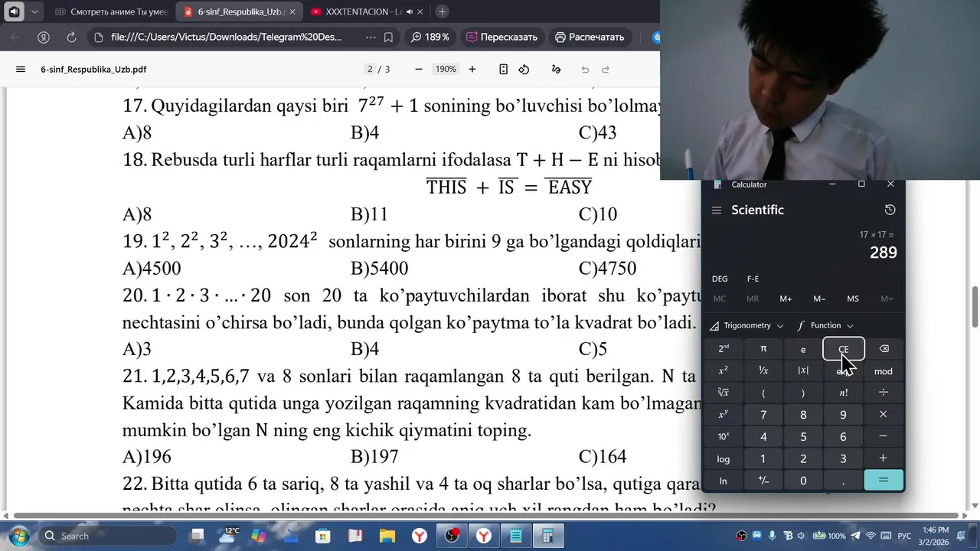
Task: Click the PDF horizontal scrollbar
Action: [x=482, y=515]
